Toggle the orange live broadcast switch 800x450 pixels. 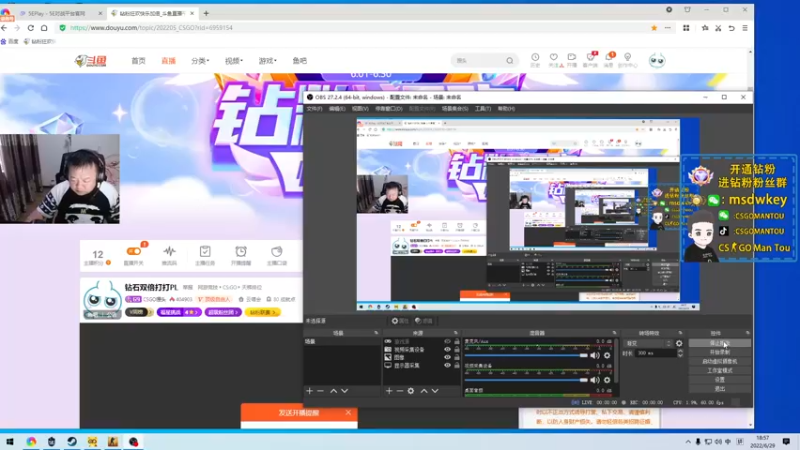click(134, 251)
